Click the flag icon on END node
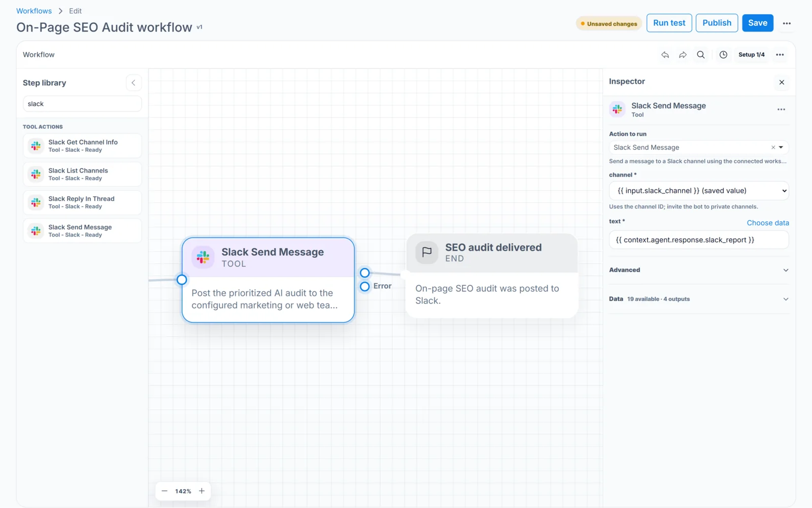The height and width of the screenshot is (508, 812). [x=427, y=252]
